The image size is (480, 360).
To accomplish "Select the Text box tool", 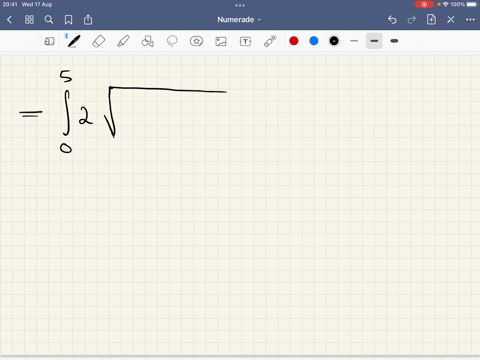I will 245,41.
